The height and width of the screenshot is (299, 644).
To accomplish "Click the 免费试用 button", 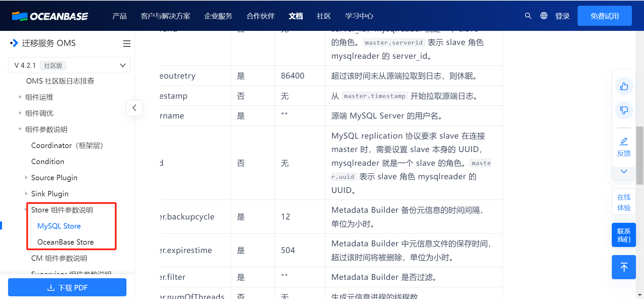I will pyautogui.click(x=604, y=16).
